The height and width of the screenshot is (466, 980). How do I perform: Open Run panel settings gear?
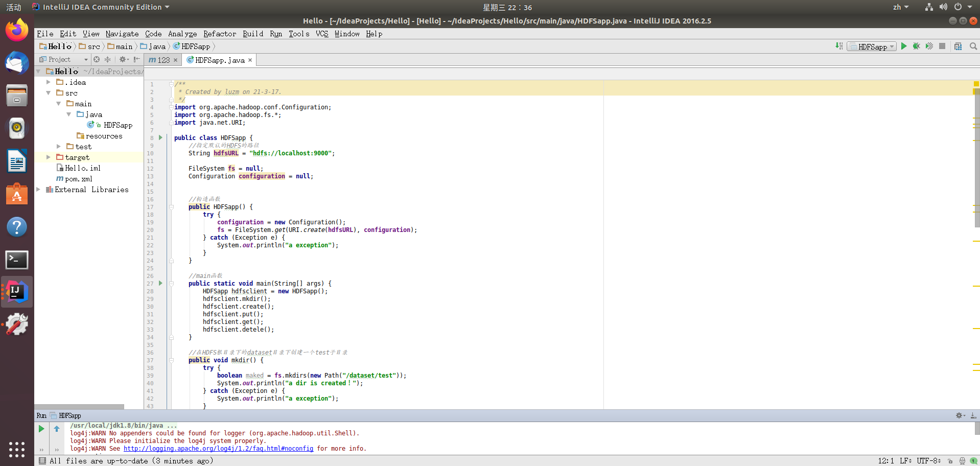(x=958, y=415)
